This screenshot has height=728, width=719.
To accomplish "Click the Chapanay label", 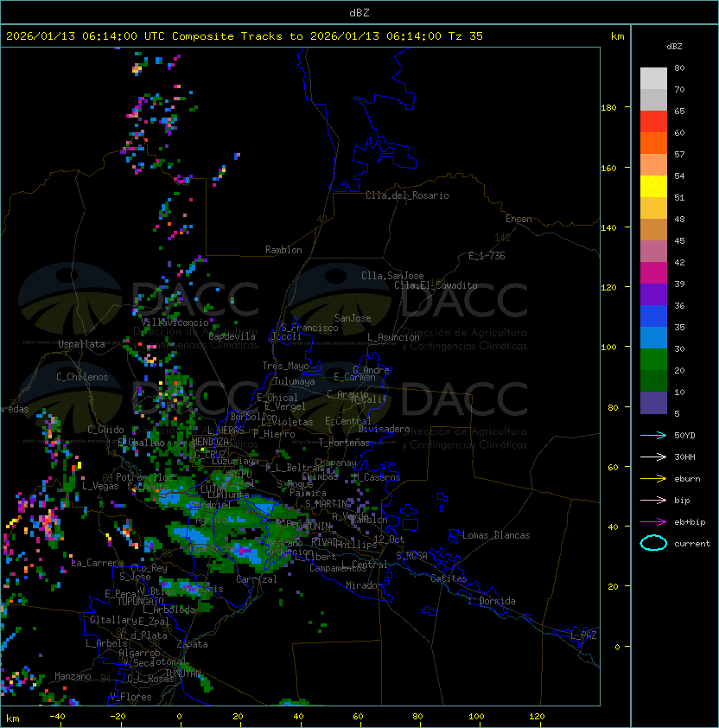I will [x=335, y=463].
